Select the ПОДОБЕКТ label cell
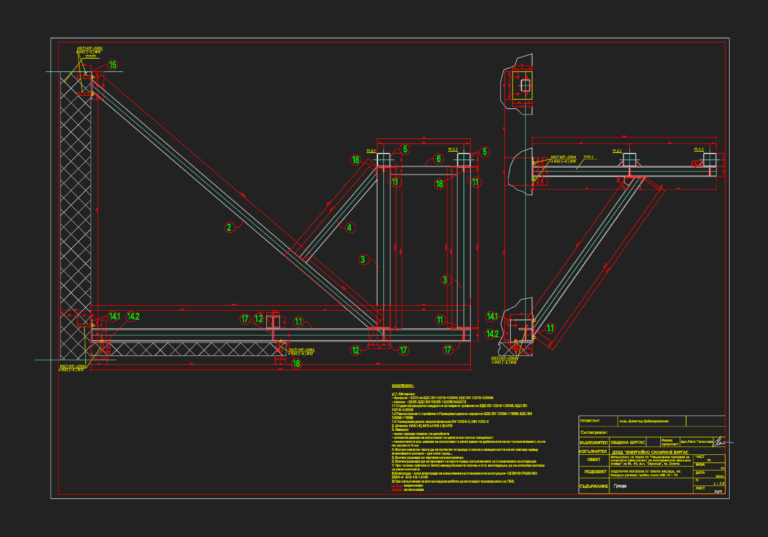This screenshot has height=537, width=768. pyautogui.click(x=594, y=471)
